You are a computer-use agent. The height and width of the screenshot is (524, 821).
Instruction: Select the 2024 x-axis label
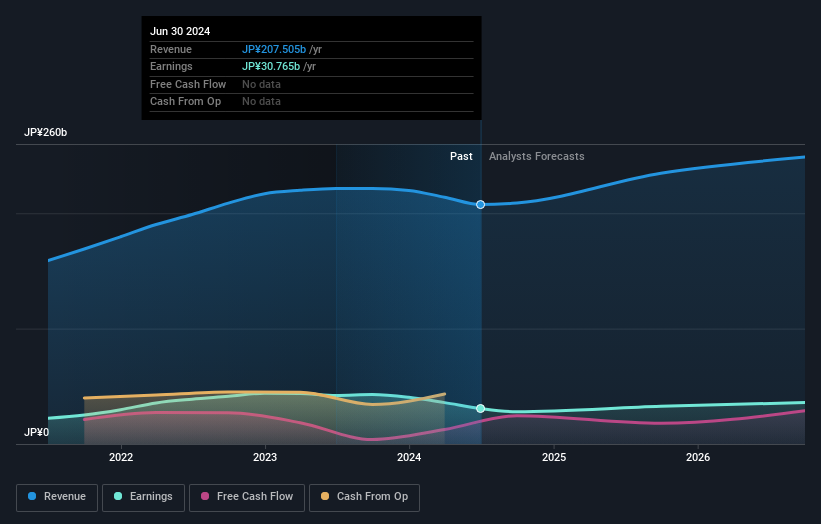click(x=409, y=457)
